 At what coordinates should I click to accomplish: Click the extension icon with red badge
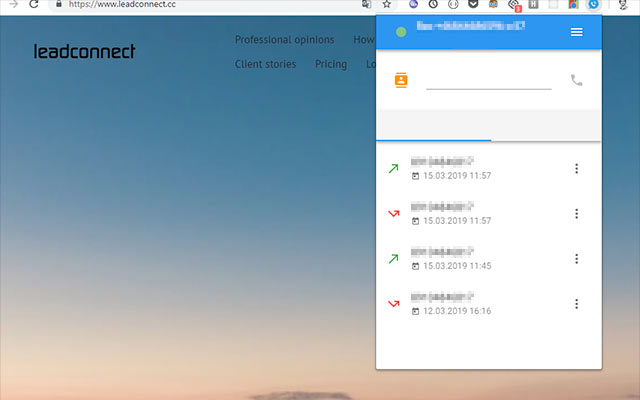point(514,5)
